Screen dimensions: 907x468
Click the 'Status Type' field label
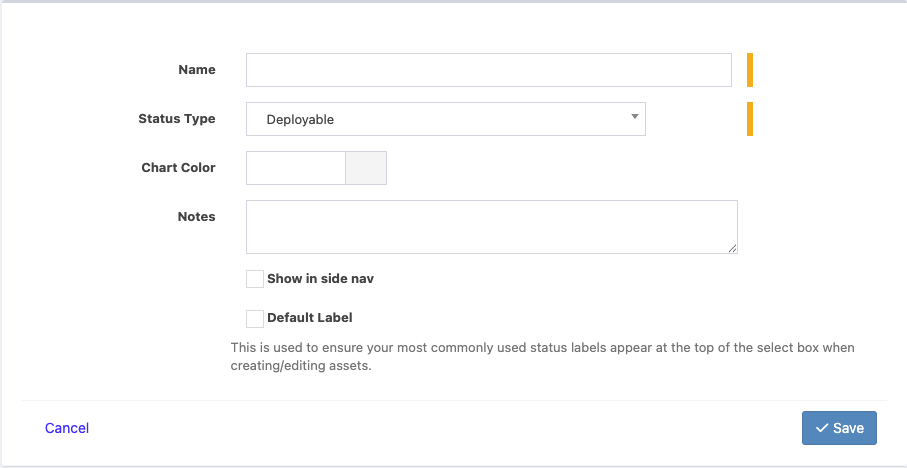pos(177,119)
